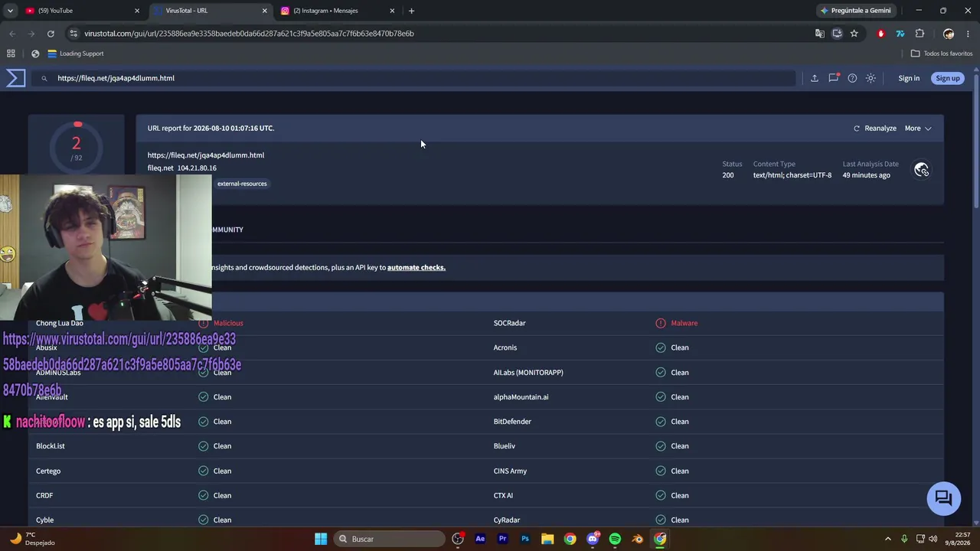Click the alphaMountain.ai vendor name
This screenshot has width=980, height=551.
(x=521, y=397)
